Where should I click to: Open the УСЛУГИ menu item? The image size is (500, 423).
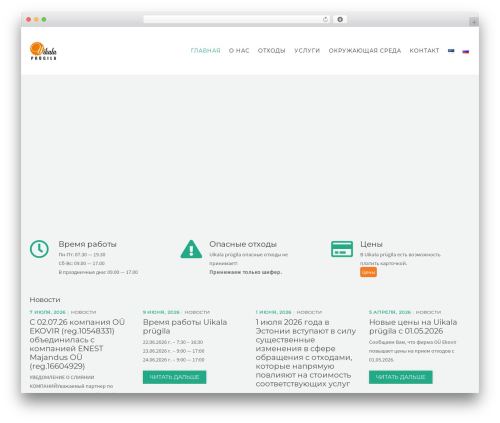pos(307,51)
